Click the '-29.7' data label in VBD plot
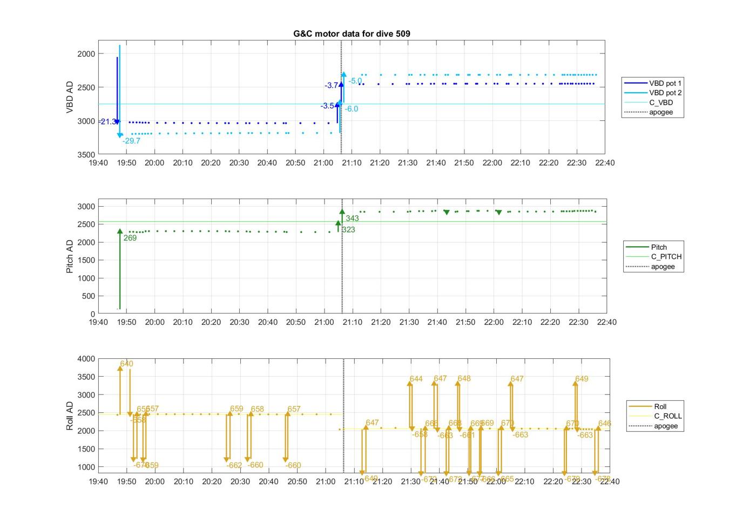The height and width of the screenshot is (532, 756). 131,141
